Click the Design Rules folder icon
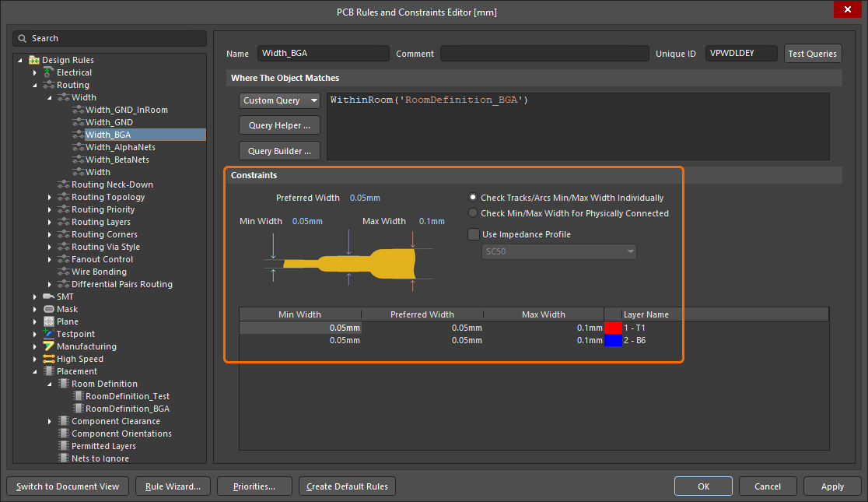Screen dimensions: 868x502 [34, 60]
